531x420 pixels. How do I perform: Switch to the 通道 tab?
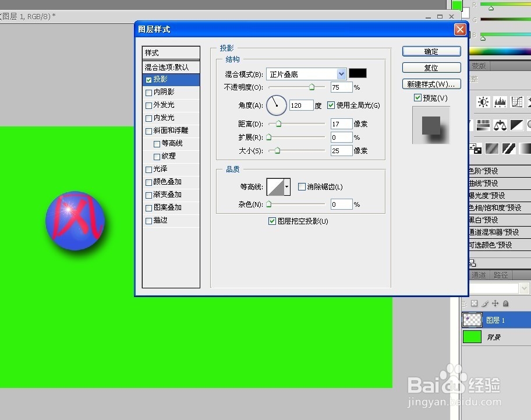(x=478, y=274)
